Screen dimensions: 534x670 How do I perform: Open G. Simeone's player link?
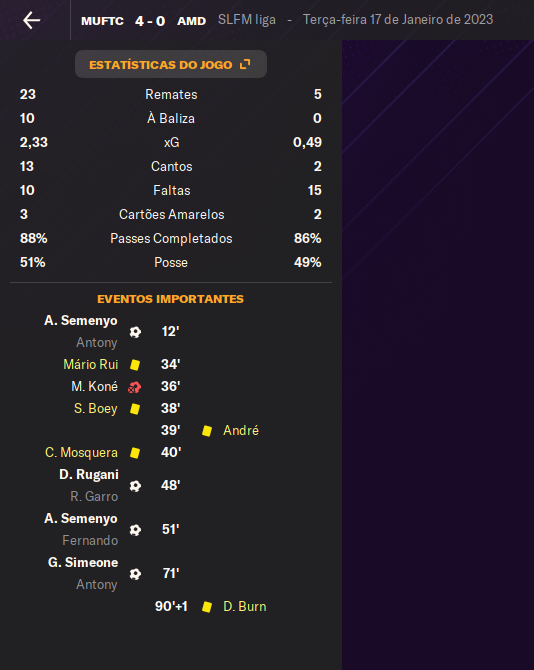click(x=83, y=562)
